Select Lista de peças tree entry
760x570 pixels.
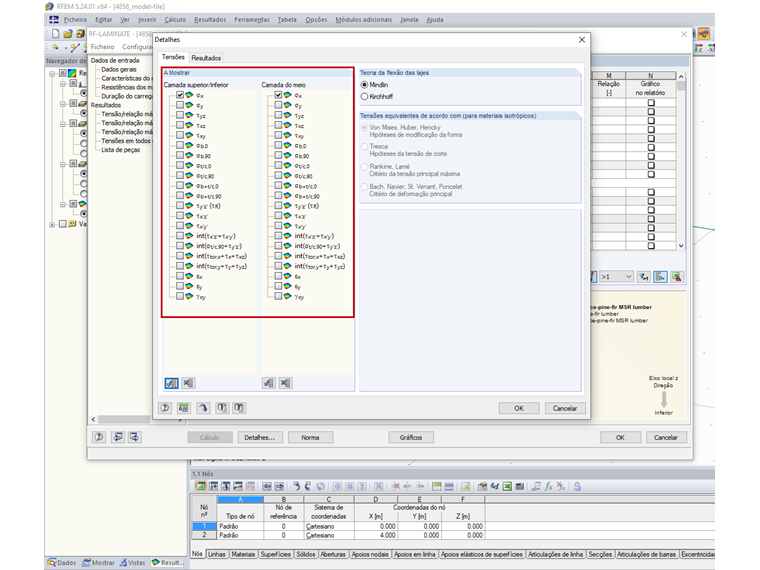[121, 150]
